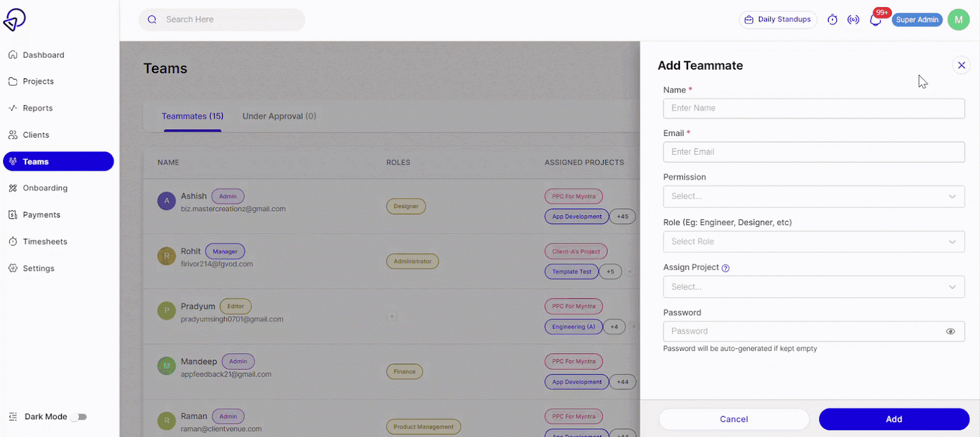The width and height of the screenshot is (980, 437).
Task: Click the live broadcast signal icon
Action: (853, 20)
